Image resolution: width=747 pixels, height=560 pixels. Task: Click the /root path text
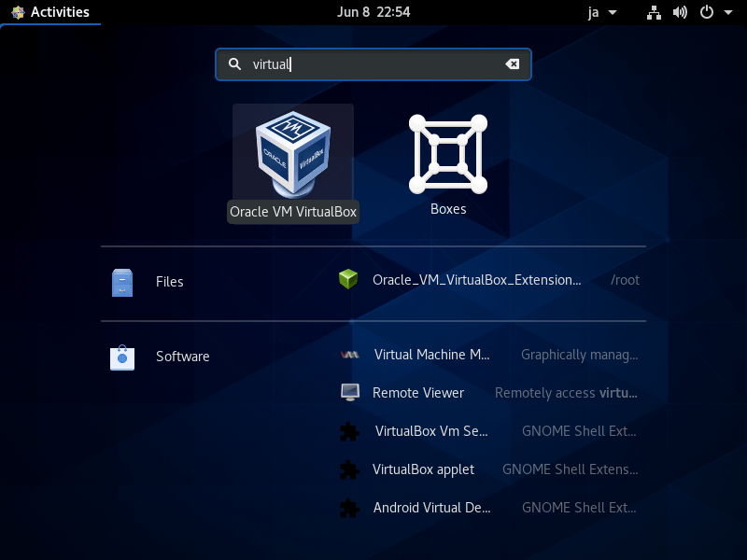[x=625, y=280]
